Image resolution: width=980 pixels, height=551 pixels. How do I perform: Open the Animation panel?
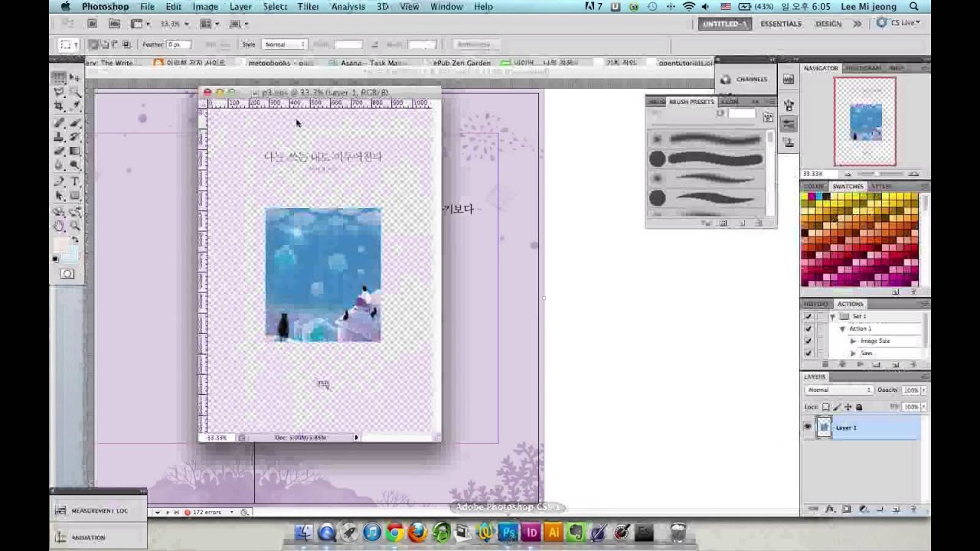(x=88, y=537)
